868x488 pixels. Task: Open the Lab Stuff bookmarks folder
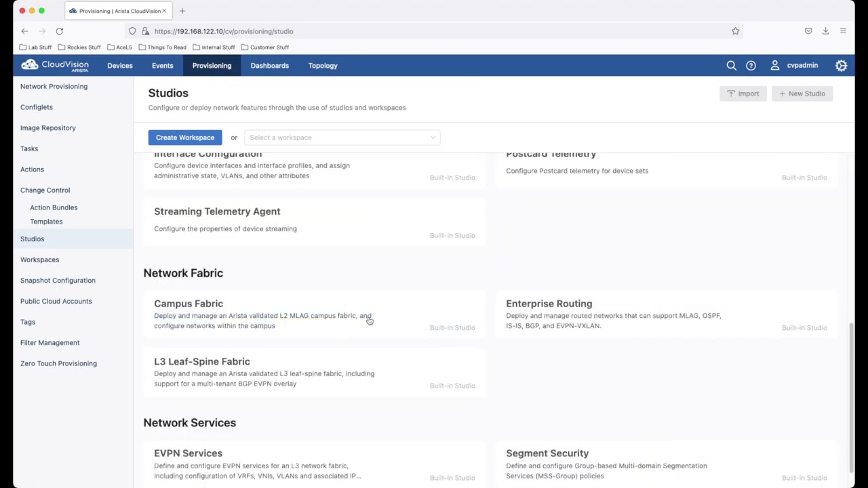pos(36,47)
